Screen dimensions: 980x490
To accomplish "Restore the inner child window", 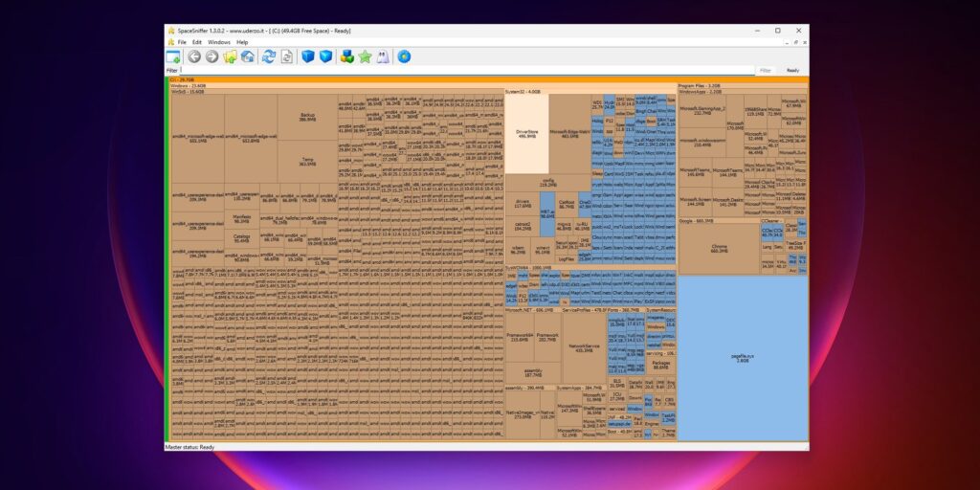I will point(793,42).
